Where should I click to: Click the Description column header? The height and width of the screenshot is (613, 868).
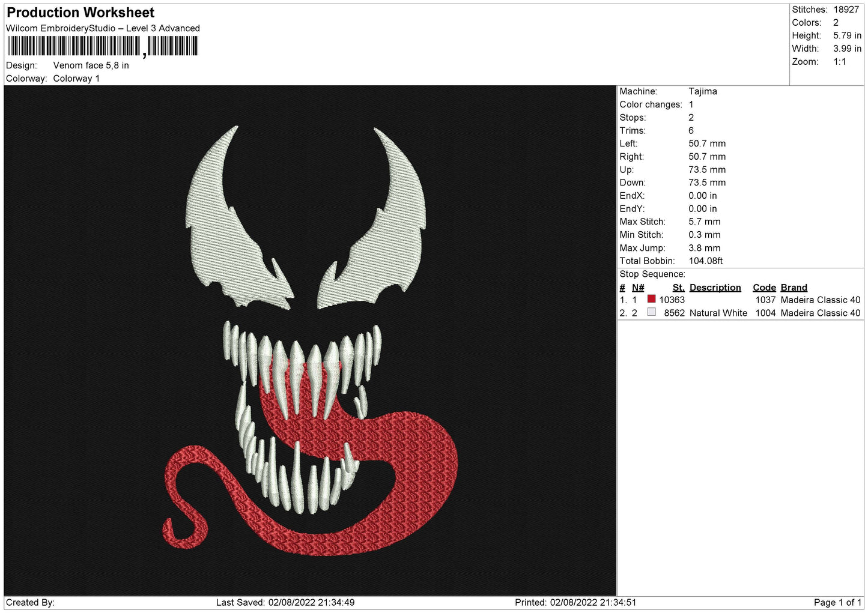click(715, 288)
